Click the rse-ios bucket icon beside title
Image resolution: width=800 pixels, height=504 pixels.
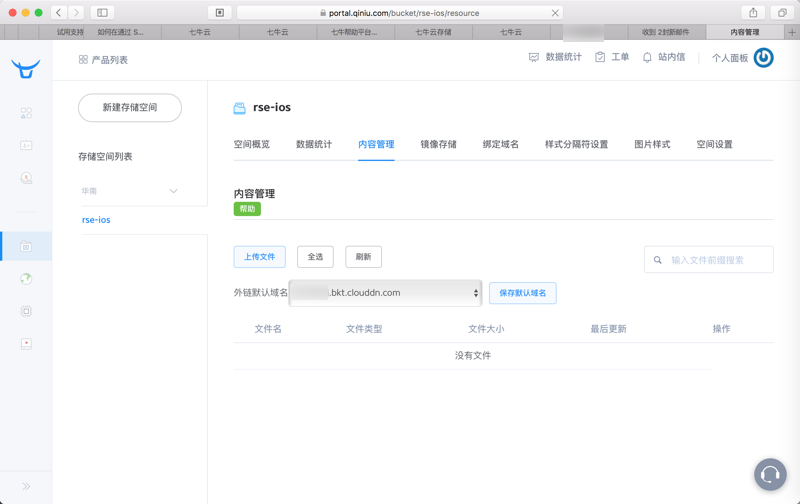pyautogui.click(x=239, y=108)
